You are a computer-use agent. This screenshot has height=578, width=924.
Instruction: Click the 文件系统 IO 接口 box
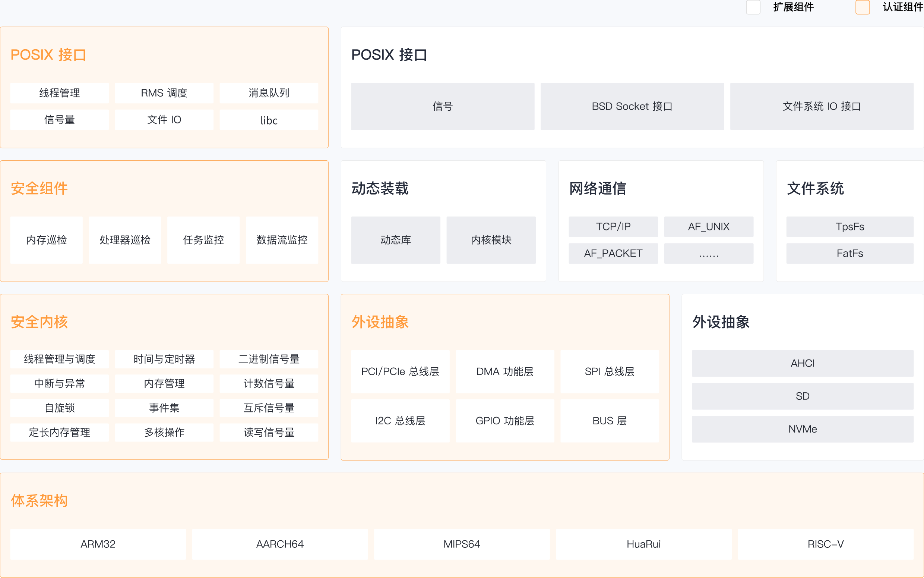click(822, 106)
